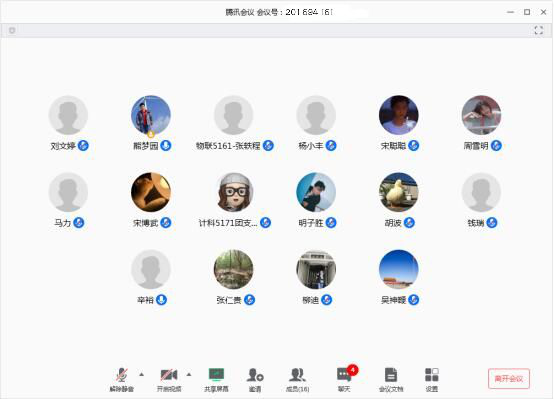Click microphone status icon next to 辛裕
The image size is (554, 399).
161,300
